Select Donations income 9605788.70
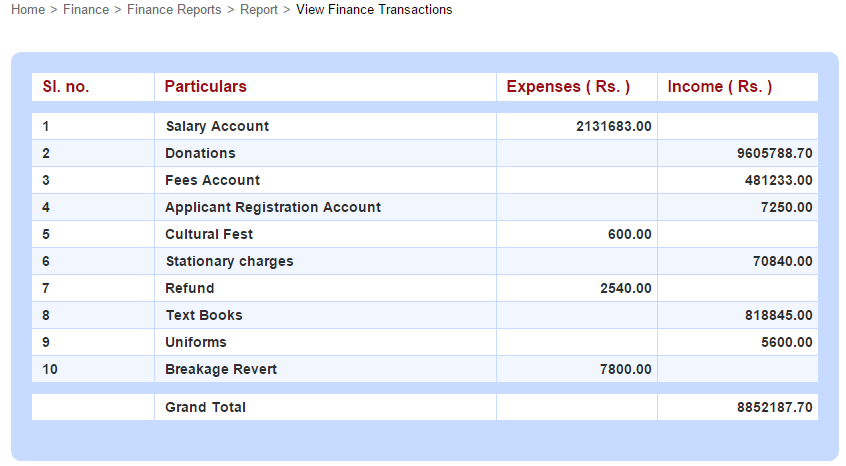 [x=774, y=153]
